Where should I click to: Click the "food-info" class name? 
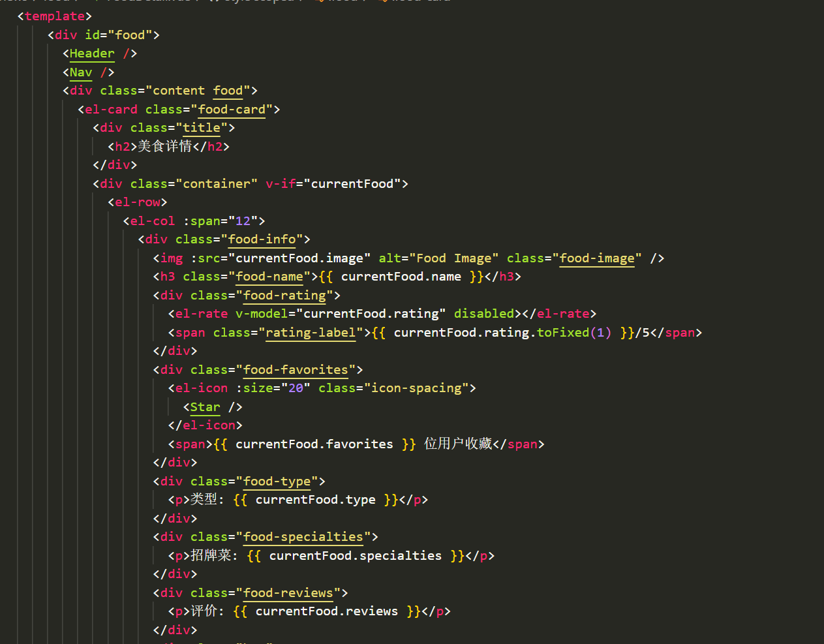coord(262,239)
